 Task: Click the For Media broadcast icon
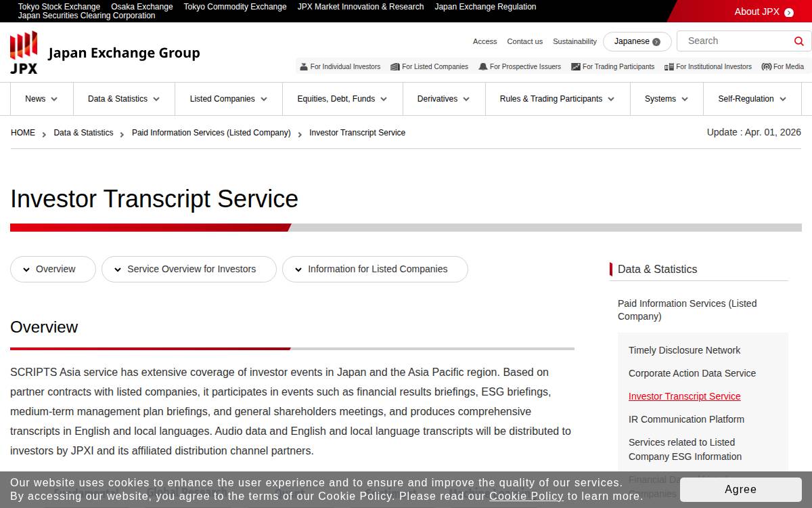click(x=767, y=66)
